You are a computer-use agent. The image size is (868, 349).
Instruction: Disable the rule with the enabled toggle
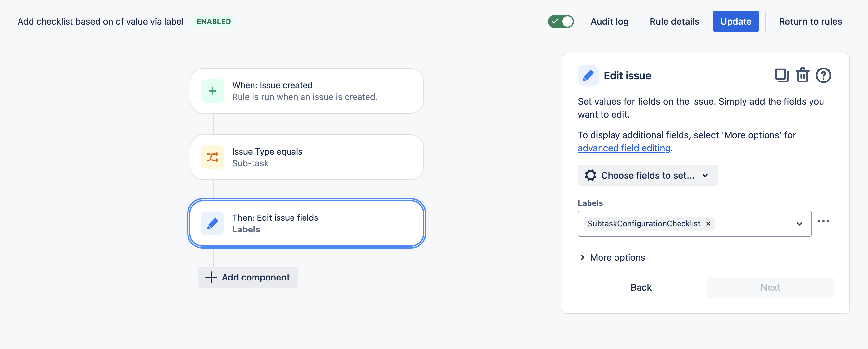561,21
